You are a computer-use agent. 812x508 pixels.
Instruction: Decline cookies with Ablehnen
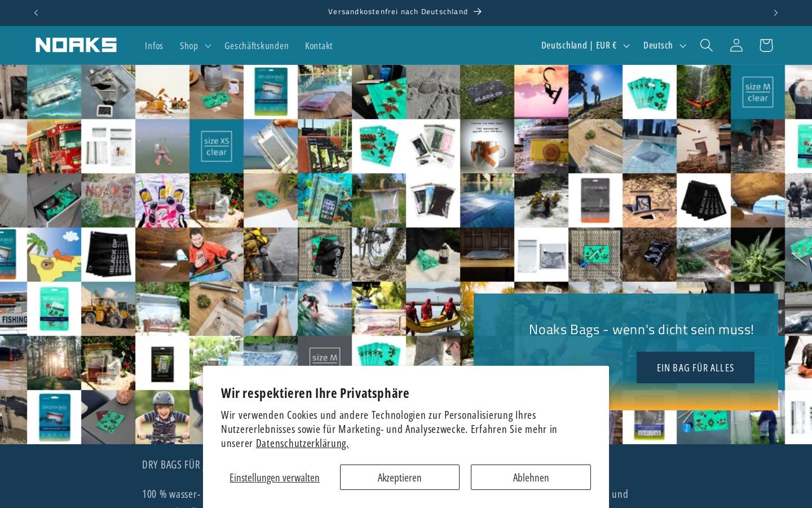531,478
